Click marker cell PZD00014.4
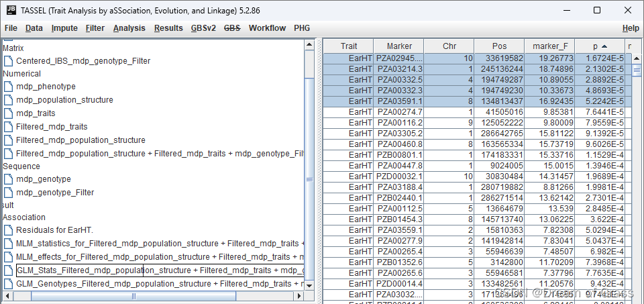Viewport: 644px width, 304px height. (x=398, y=283)
